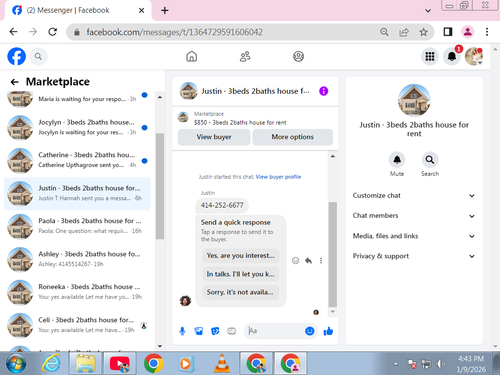Choose a GIF
Screen dimensions: 500x375
pyautogui.click(x=232, y=331)
